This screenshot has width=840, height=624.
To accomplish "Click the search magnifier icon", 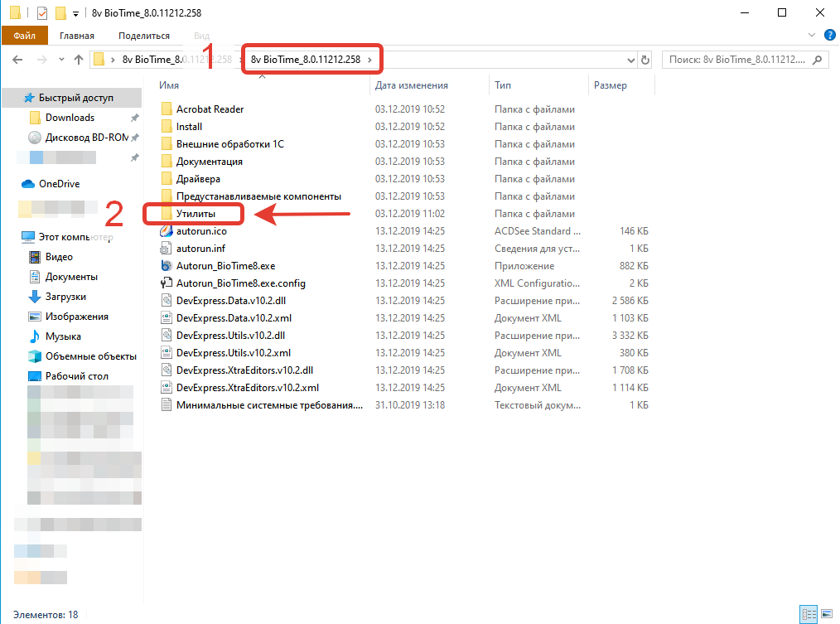I will tap(817, 60).
